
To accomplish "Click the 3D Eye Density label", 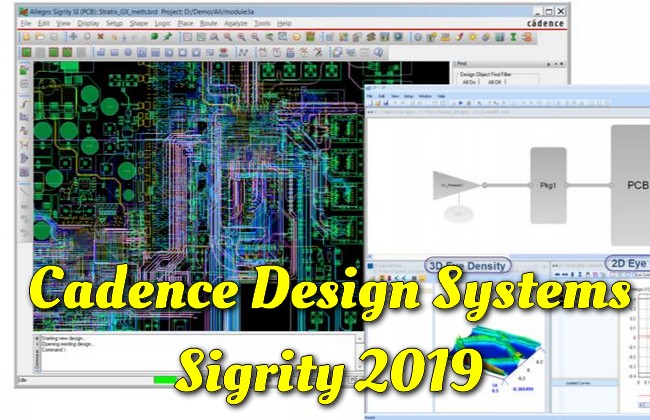I will (468, 266).
